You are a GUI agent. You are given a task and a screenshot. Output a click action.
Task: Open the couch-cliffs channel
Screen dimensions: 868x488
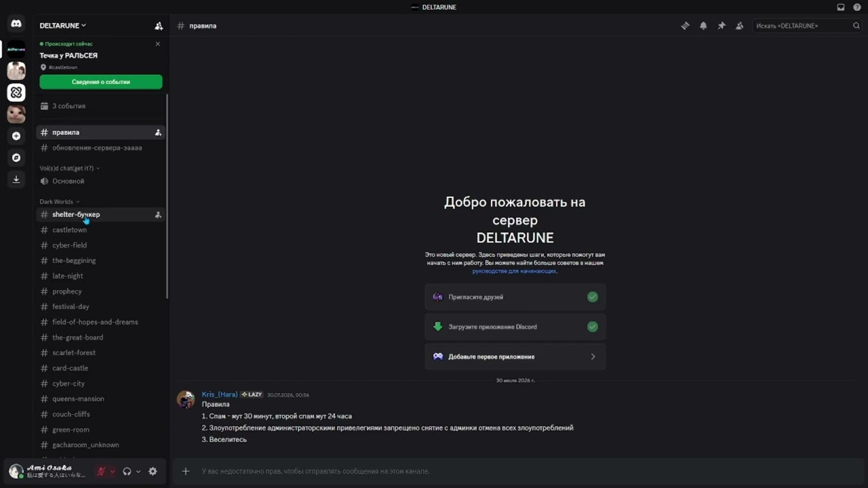[x=101, y=414]
